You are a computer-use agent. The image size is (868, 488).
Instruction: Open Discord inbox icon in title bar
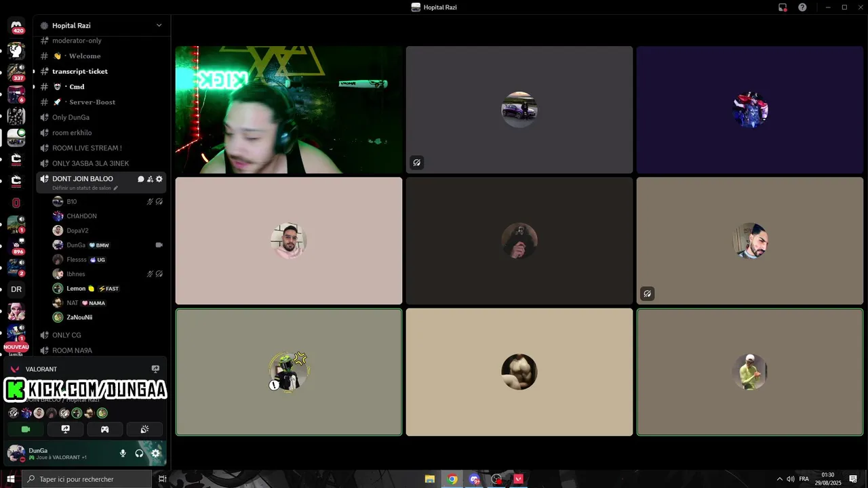(783, 7)
